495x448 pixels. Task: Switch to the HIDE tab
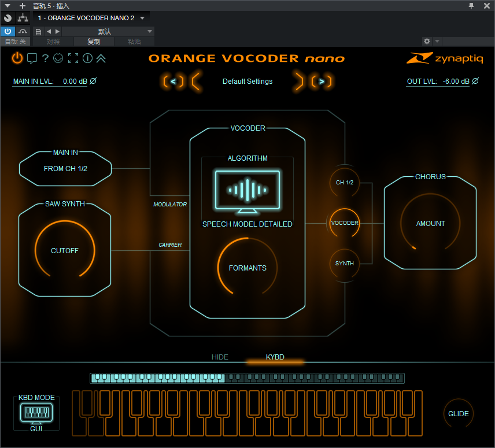pos(220,357)
